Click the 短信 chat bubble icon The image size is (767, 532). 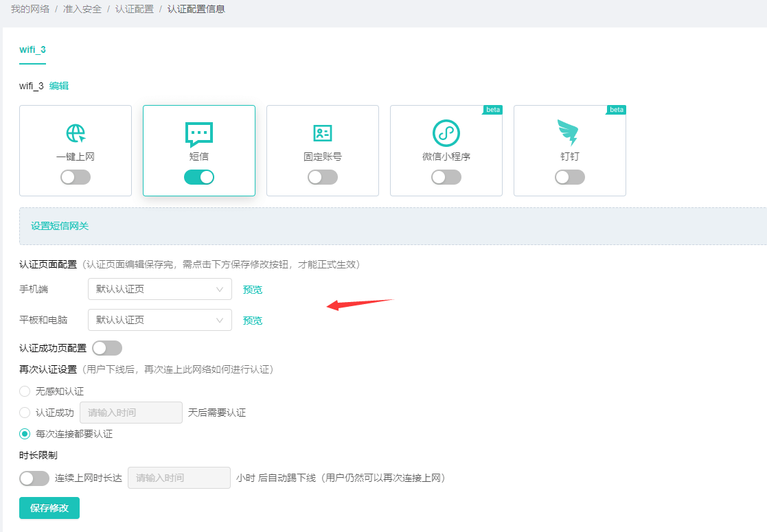point(199,134)
